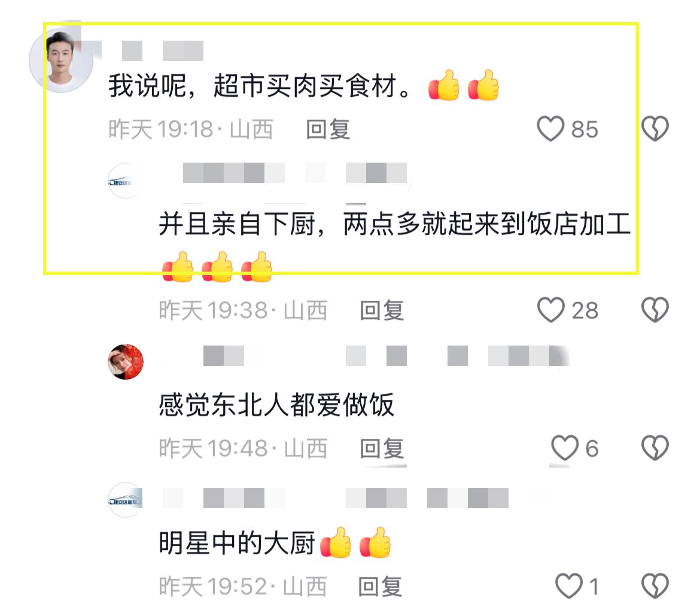This screenshot has height=611, width=700.
Task: Reply to the comment posted 昨天 19:52
Action: 381,586
